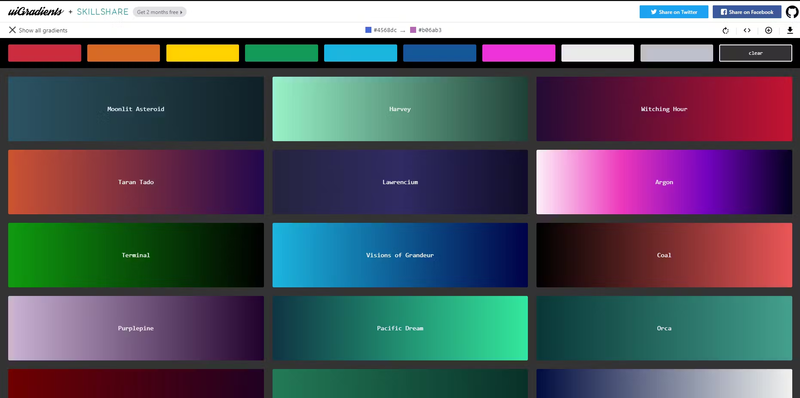Select the Witching Hour gradient
This screenshot has width=800, height=398.
[664, 109]
